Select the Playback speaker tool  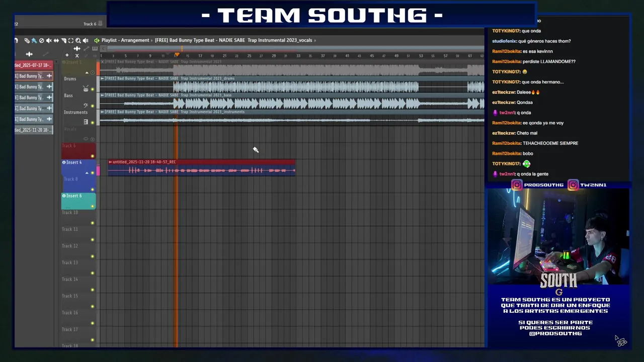[x=86, y=40]
